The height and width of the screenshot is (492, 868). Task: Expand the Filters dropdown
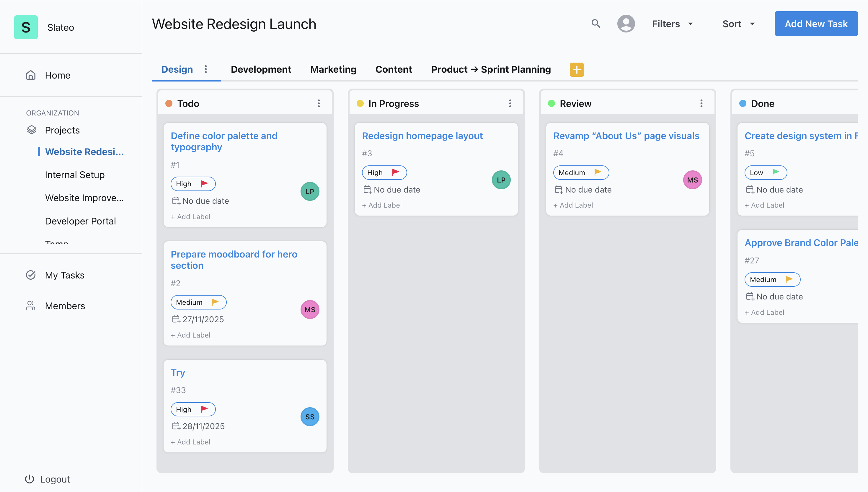point(672,24)
